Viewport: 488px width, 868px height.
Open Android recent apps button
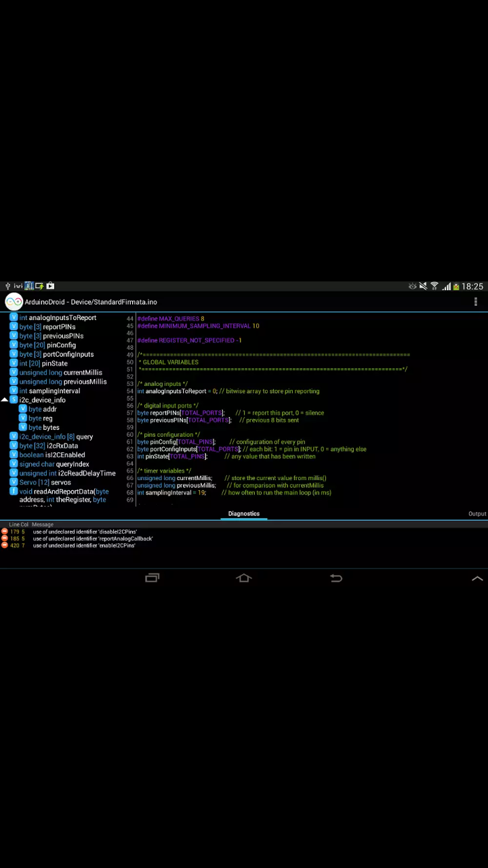click(x=152, y=578)
